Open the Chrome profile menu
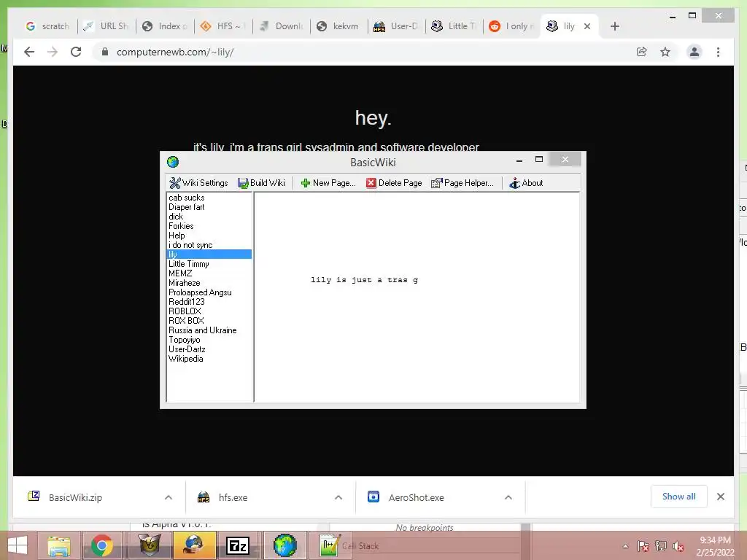This screenshot has width=747, height=560. 694,52
